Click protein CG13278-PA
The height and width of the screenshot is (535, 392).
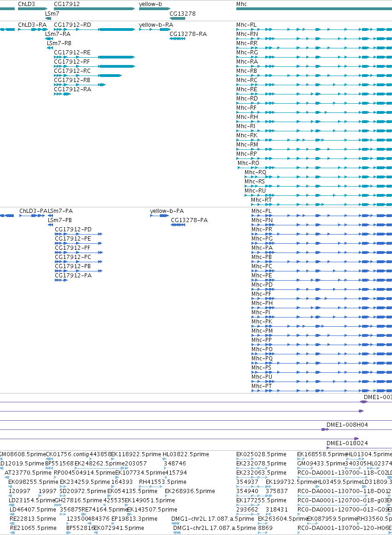coord(189,220)
